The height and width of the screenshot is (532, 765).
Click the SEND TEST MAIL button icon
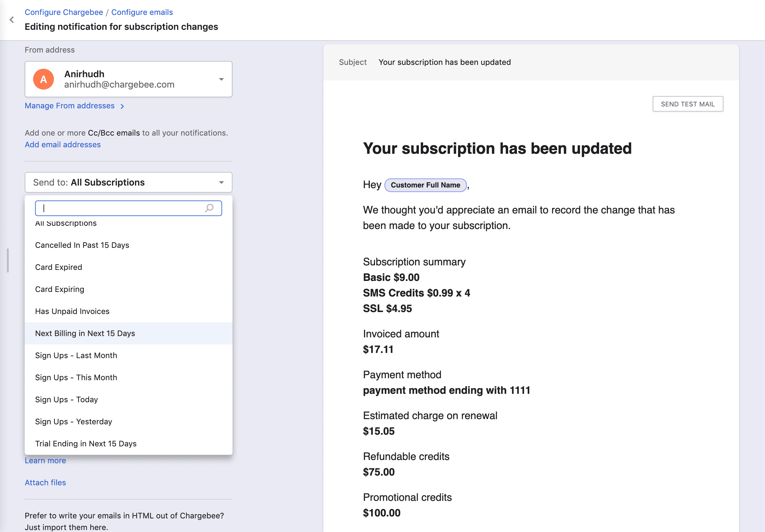(688, 104)
